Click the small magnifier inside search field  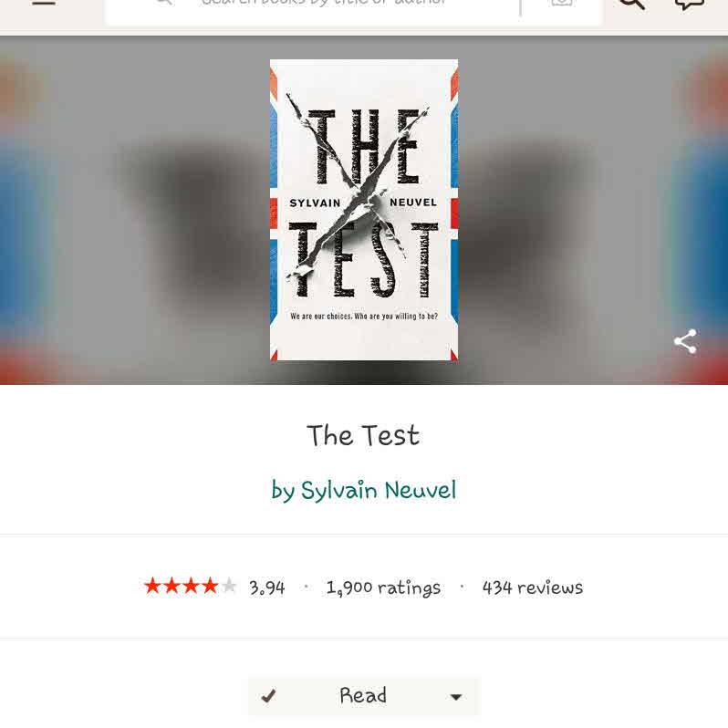164,3
